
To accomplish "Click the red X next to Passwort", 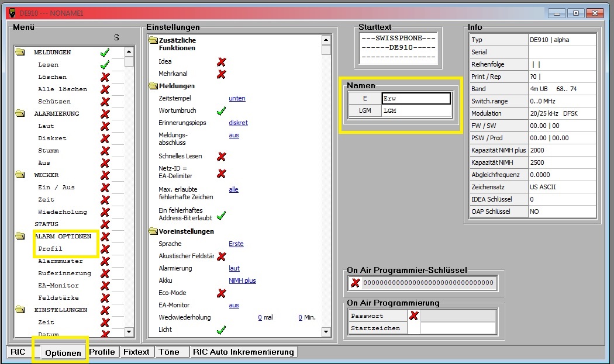I will 413,316.
